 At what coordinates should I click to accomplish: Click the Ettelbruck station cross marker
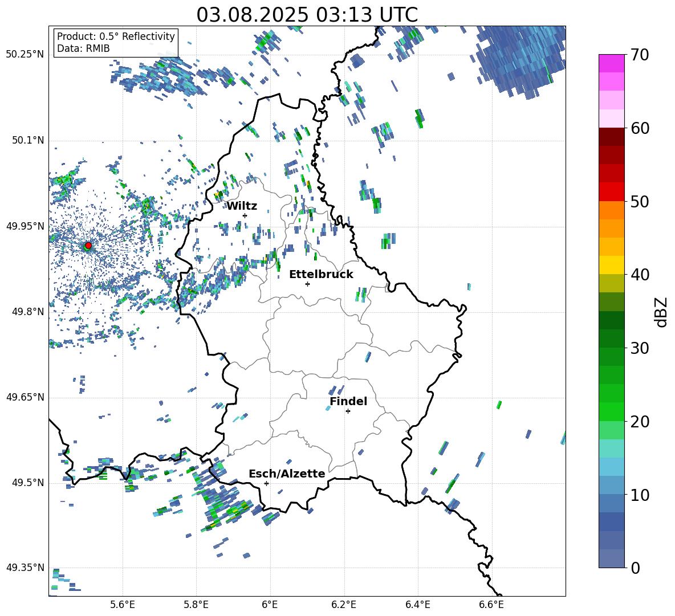coord(307,284)
